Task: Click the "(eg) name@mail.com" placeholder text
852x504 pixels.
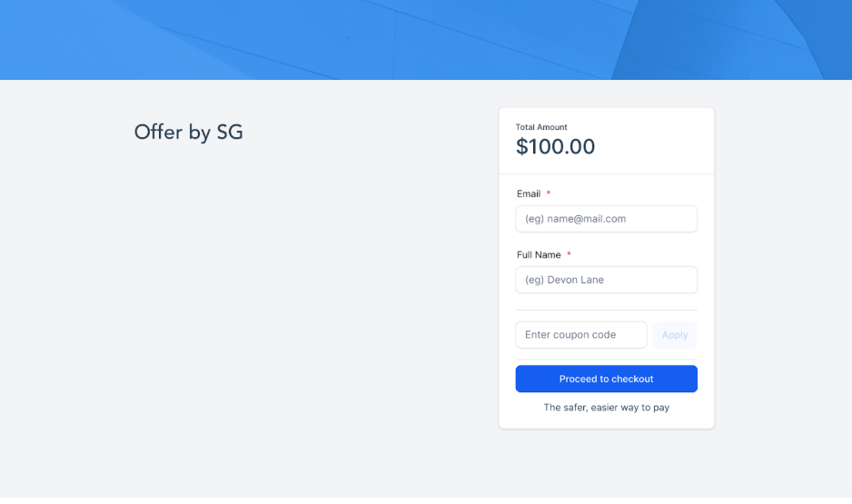Action: pos(575,219)
